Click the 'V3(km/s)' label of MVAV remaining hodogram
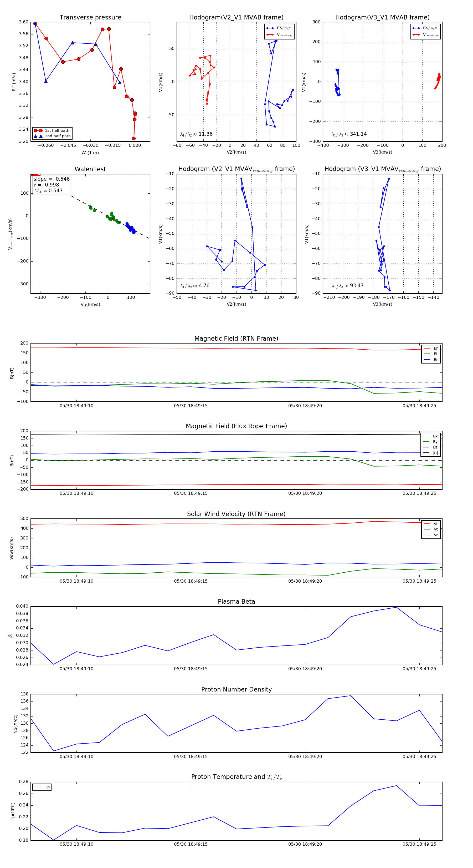473x868 pixels. 382,304
